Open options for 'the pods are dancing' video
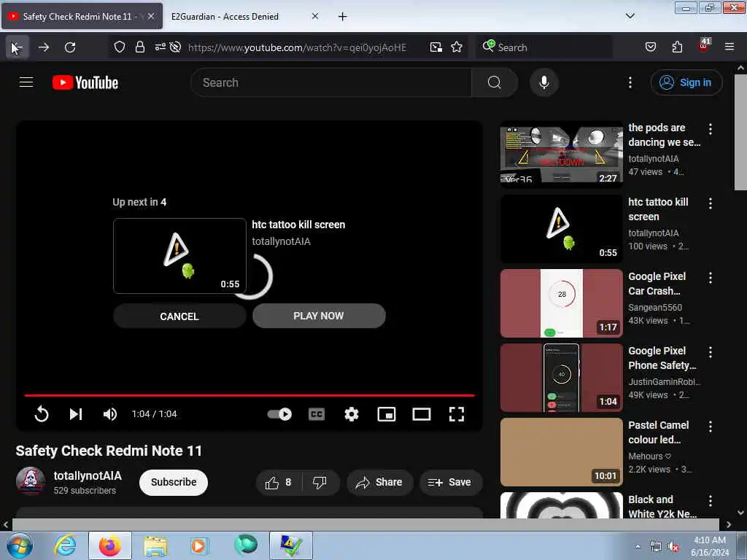The height and width of the screenshot is (560, 747). pos(711,129)
